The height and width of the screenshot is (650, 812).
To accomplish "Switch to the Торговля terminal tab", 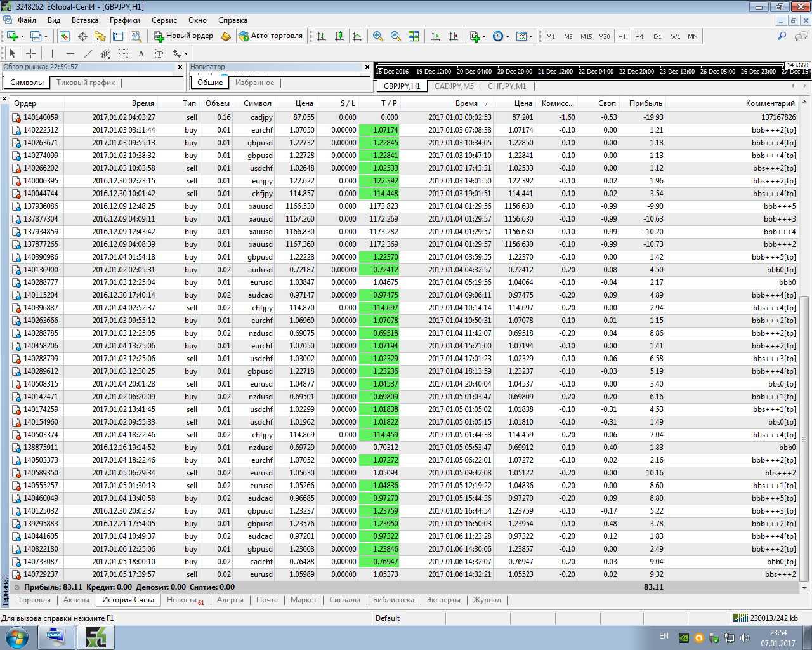I will click(34, 600).
